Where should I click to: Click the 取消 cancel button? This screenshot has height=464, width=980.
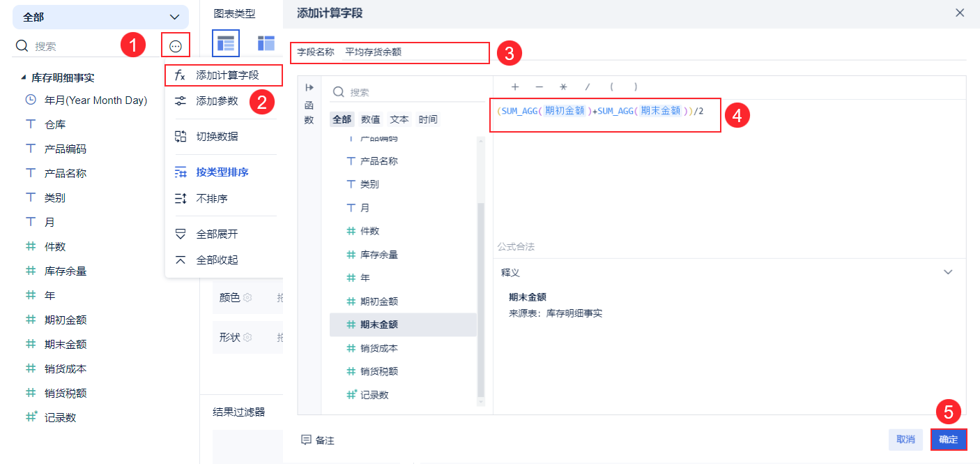[x=905, y=440]
